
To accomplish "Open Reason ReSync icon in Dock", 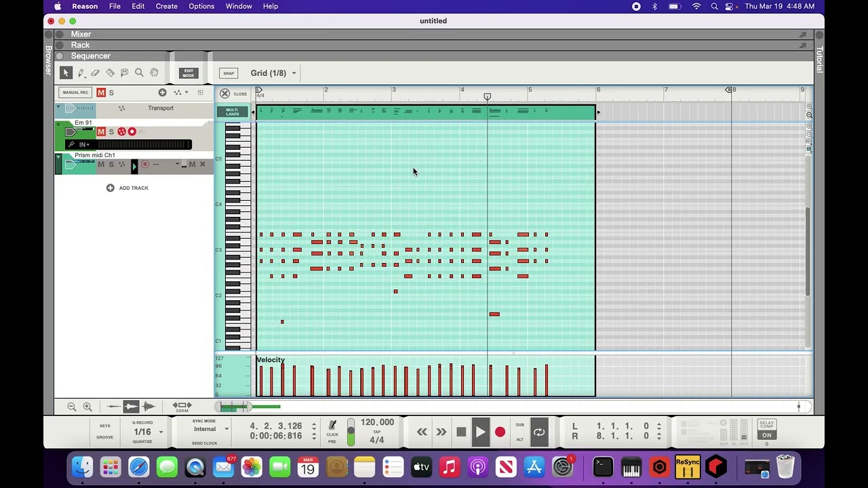I will pyautogui.click(x=688, y=467).
